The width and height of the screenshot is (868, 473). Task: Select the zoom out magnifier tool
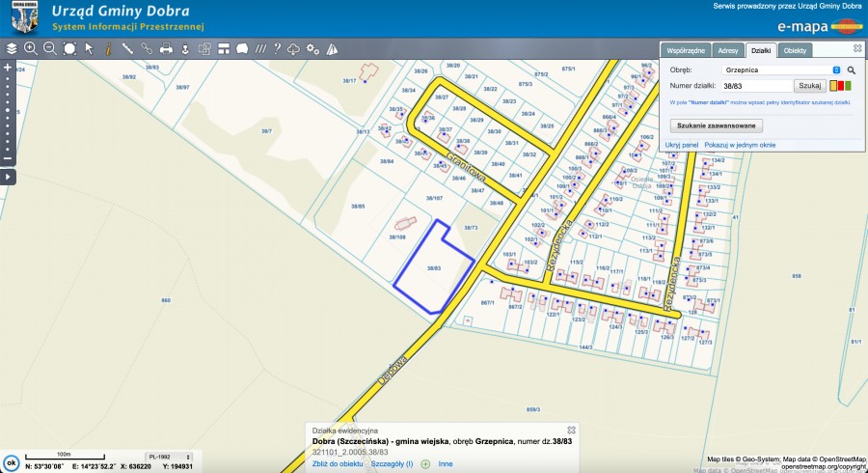pyautogui.click(x=49, y=47)
